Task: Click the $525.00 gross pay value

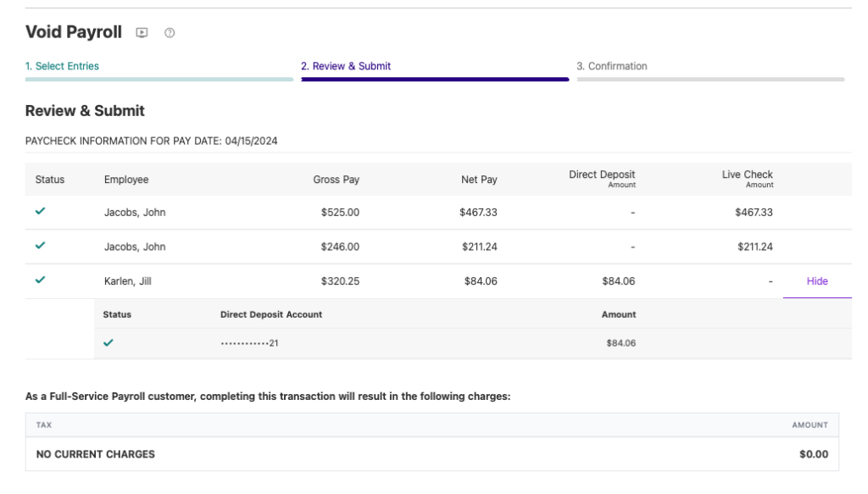Action: 340,213
